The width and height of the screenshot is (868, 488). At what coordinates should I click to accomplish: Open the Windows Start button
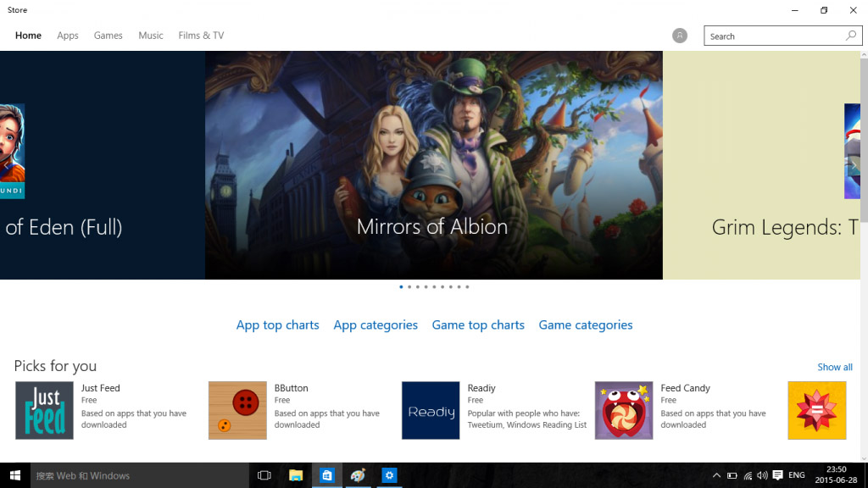(15, 475)
